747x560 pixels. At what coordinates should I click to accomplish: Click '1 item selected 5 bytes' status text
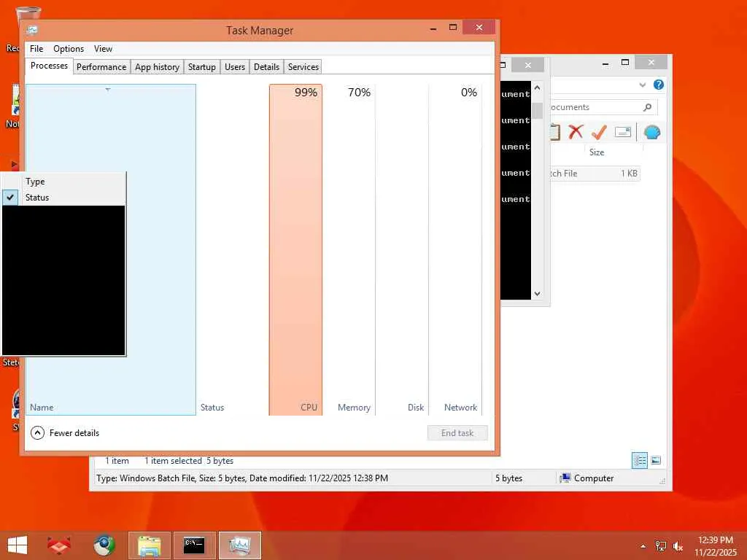[189, 461]
